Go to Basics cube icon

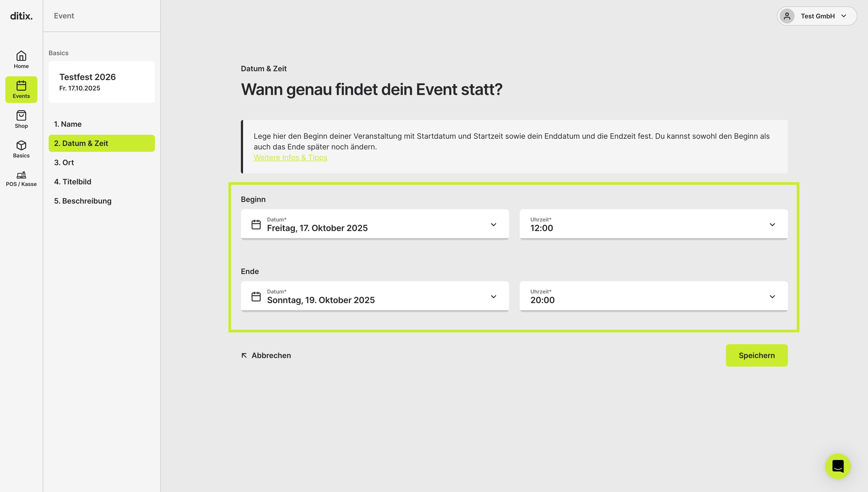[21, 145]
